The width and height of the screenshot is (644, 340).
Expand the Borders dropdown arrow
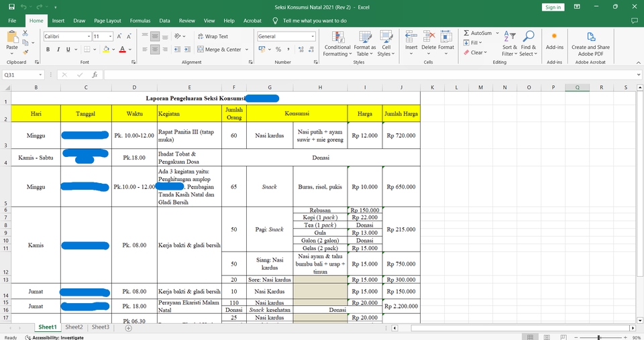[x=95, y=49]
